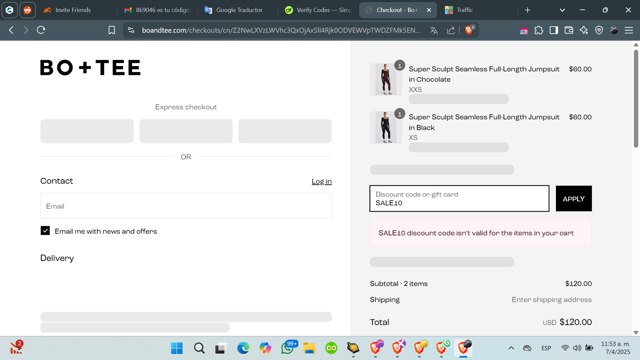
Task: Click the browser forward arrow
Action: coord(26,30)
